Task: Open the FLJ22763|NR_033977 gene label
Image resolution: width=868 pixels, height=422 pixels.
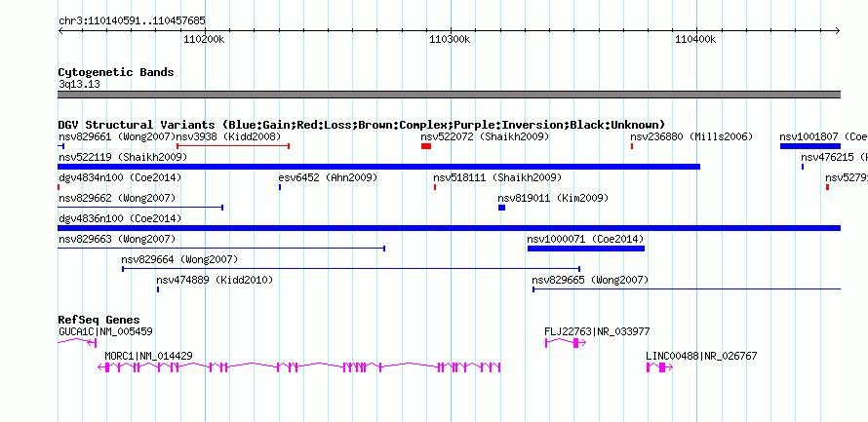Action: (x=597, y=331)
